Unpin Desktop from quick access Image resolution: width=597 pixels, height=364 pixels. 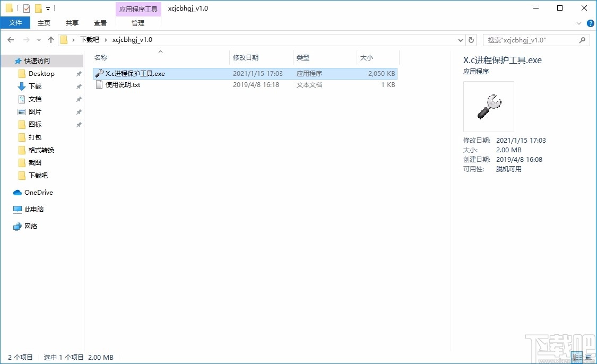point(79,73)
